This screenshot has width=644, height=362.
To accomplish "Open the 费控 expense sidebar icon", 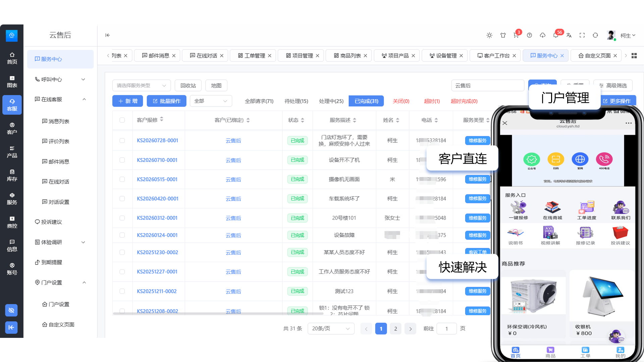I will tap(12, 222).
